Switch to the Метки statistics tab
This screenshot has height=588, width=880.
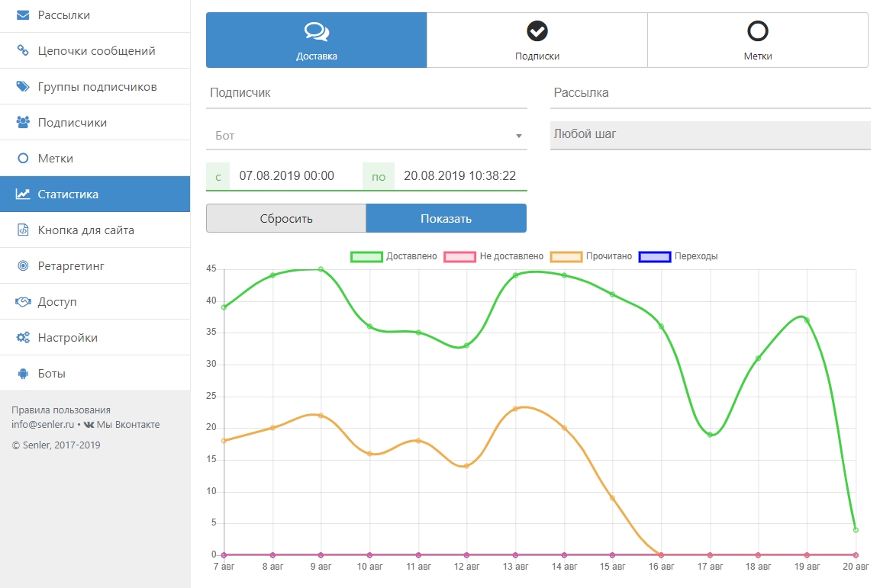point(757,40)
